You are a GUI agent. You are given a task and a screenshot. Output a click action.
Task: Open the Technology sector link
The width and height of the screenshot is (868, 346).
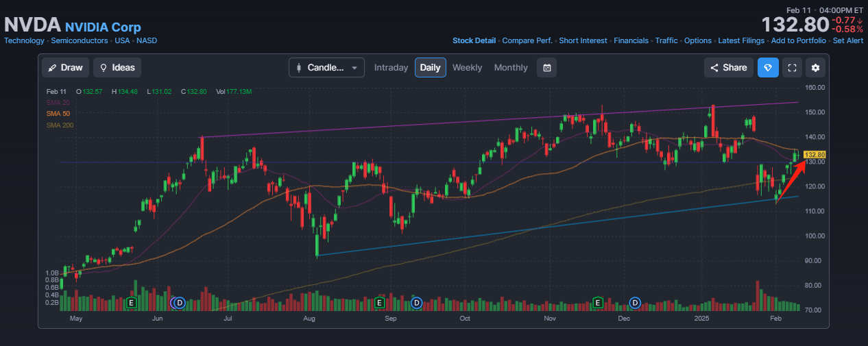click(25, 40)
